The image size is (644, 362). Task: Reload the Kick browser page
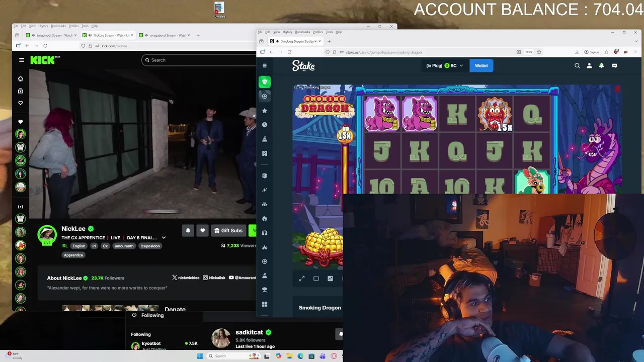pos(45,46)
